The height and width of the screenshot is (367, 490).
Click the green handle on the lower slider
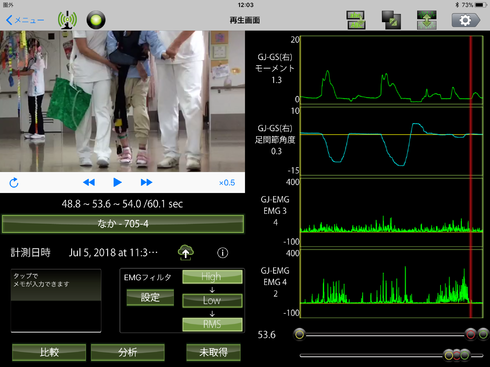pos(465,355)
